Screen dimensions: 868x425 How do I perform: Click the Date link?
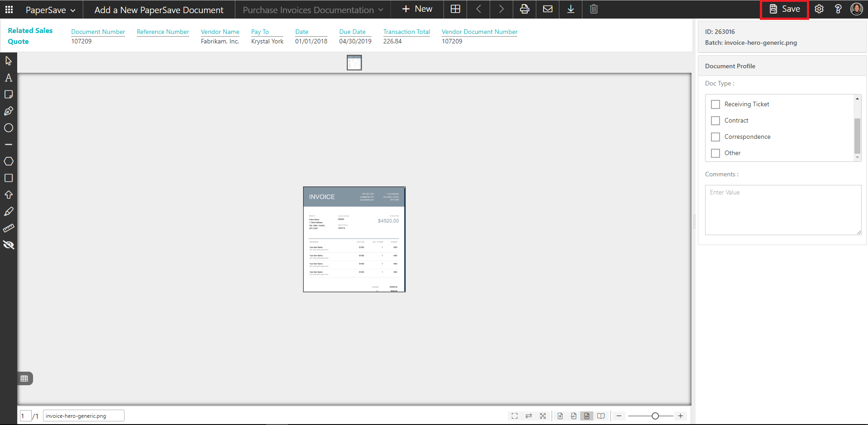(302, 32)
